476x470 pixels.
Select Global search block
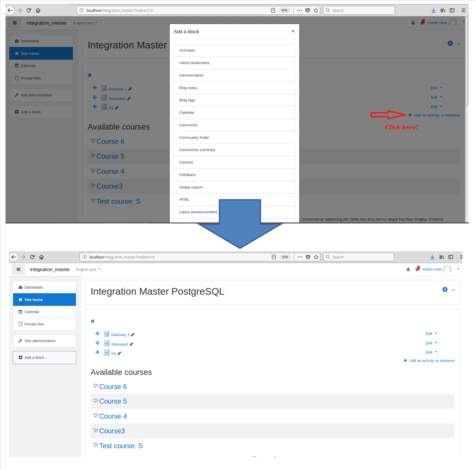click(x=234, y=187)
